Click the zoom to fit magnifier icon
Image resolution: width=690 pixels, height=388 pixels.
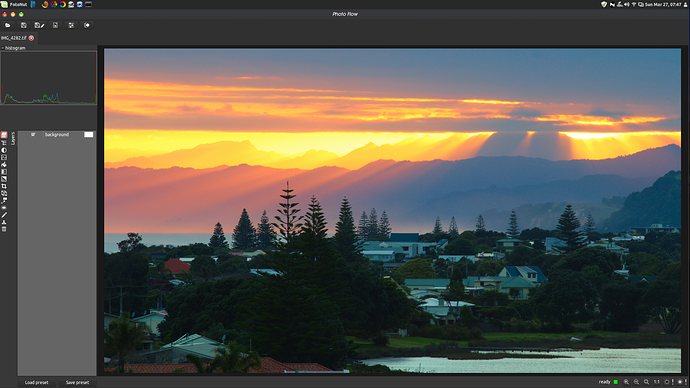point(646,382)
